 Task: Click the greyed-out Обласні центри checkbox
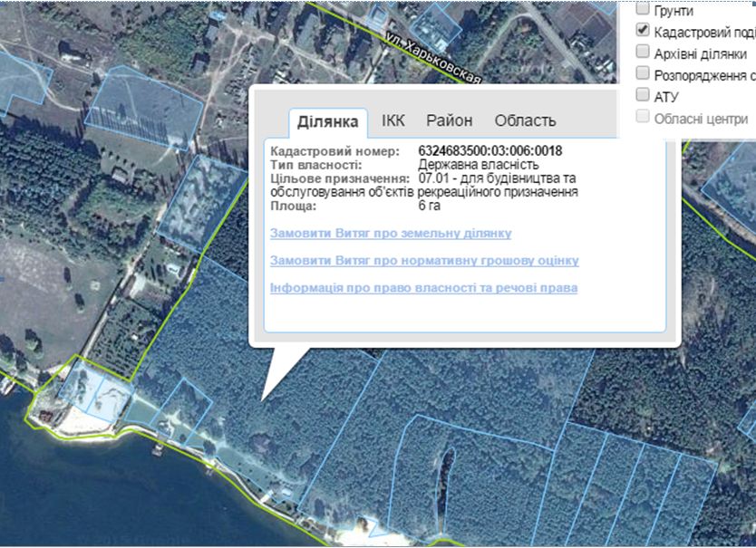tap(643, 117)
